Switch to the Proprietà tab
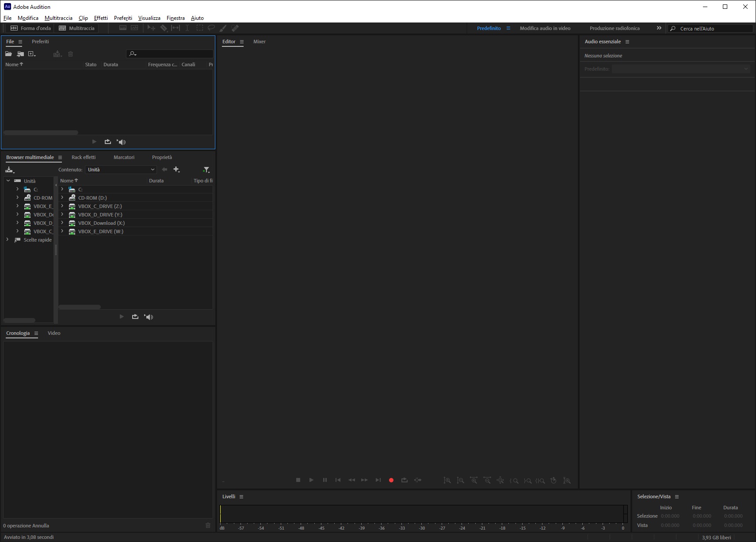756x542 pixels. tap(162, 157)
